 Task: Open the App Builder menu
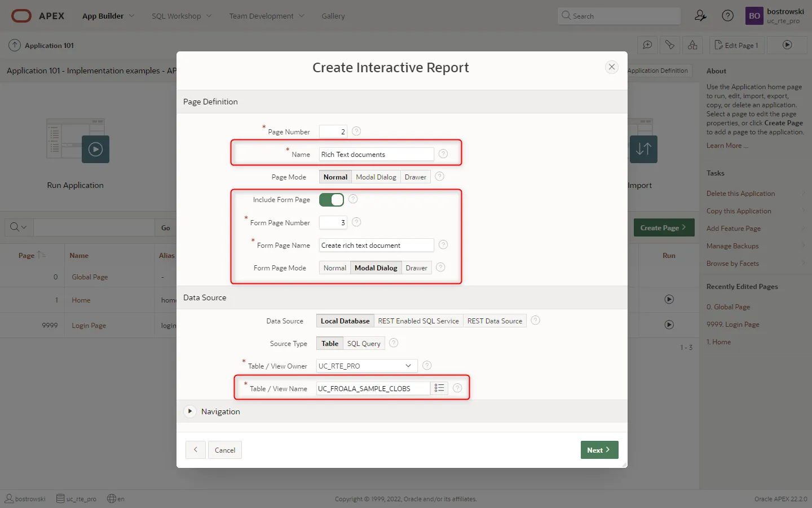[108, 16]
